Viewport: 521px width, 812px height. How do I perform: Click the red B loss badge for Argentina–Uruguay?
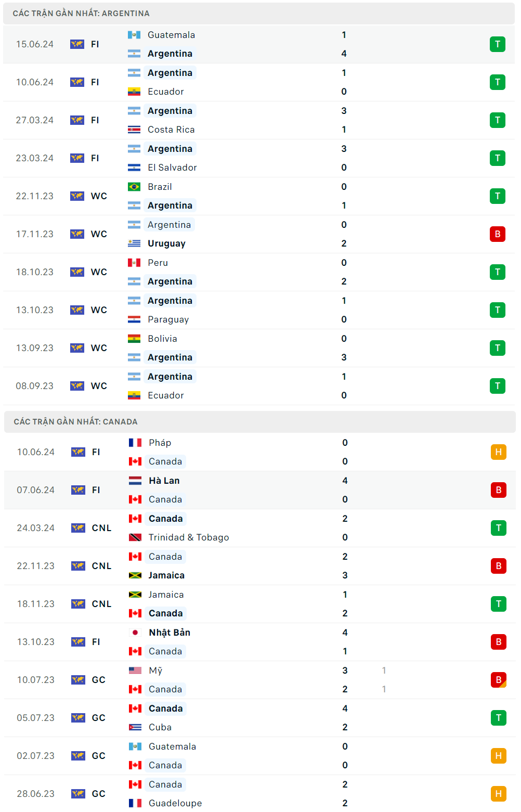[x=497, y=234]
